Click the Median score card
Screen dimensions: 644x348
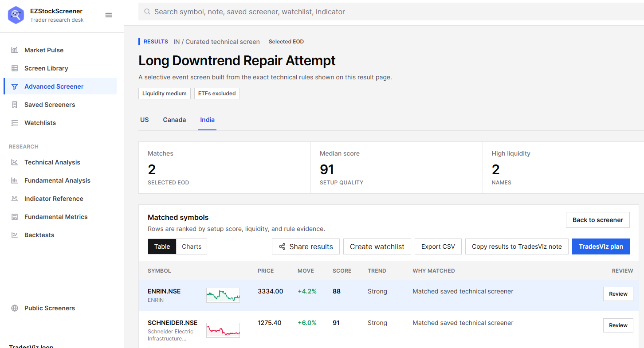tap(397, 168)
